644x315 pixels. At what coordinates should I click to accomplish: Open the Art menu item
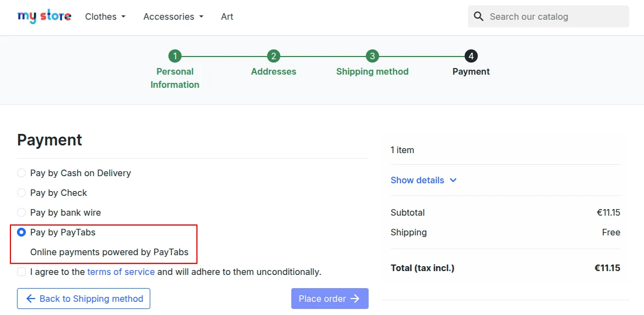[227, 16]
